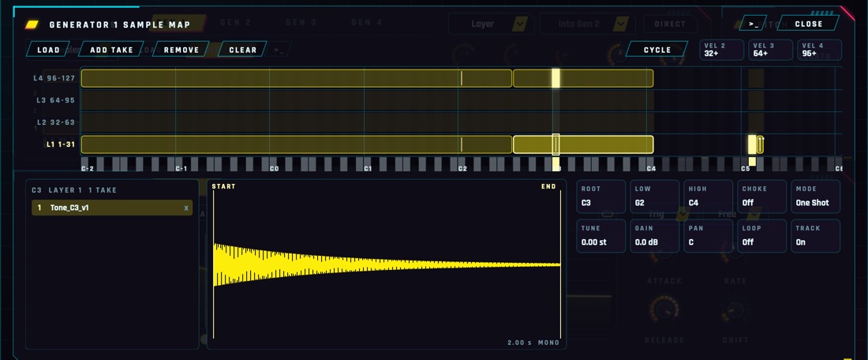Click the '2.00 s MONO' readout
This screenshot has height=360, width=868.
[533, 343]
